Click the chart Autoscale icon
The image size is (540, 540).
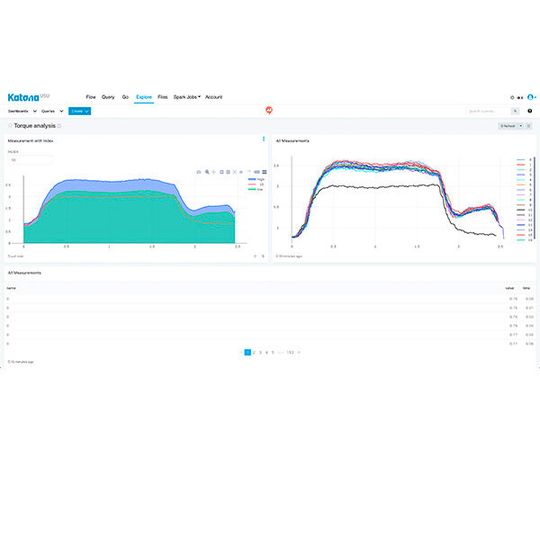pos(235,172)
